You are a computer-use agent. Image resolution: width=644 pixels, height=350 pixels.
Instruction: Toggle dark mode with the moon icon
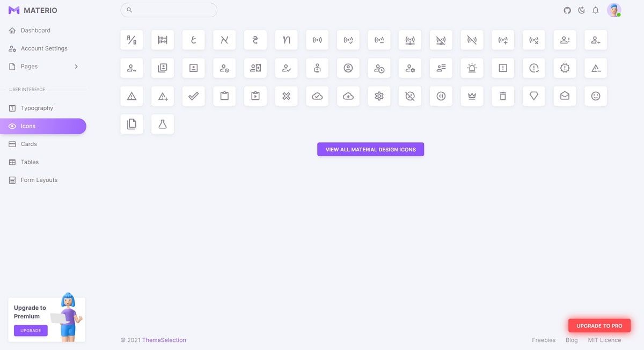pos(581,10)
